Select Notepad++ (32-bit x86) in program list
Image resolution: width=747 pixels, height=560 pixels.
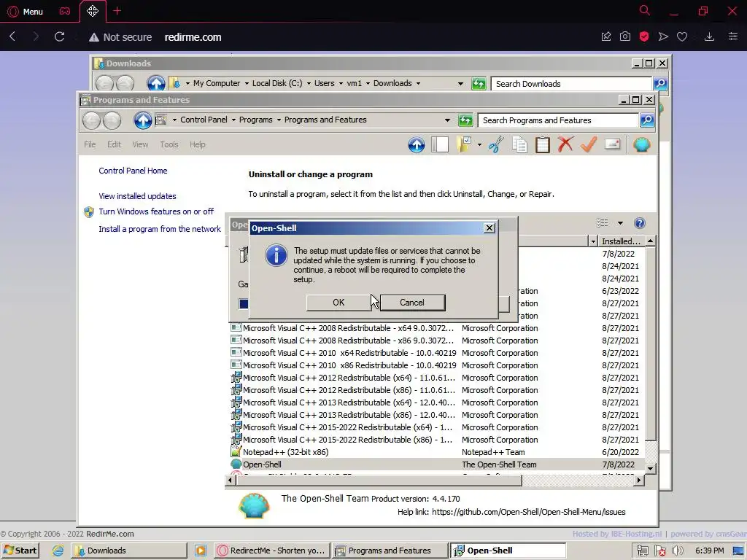tap(285, 452)
